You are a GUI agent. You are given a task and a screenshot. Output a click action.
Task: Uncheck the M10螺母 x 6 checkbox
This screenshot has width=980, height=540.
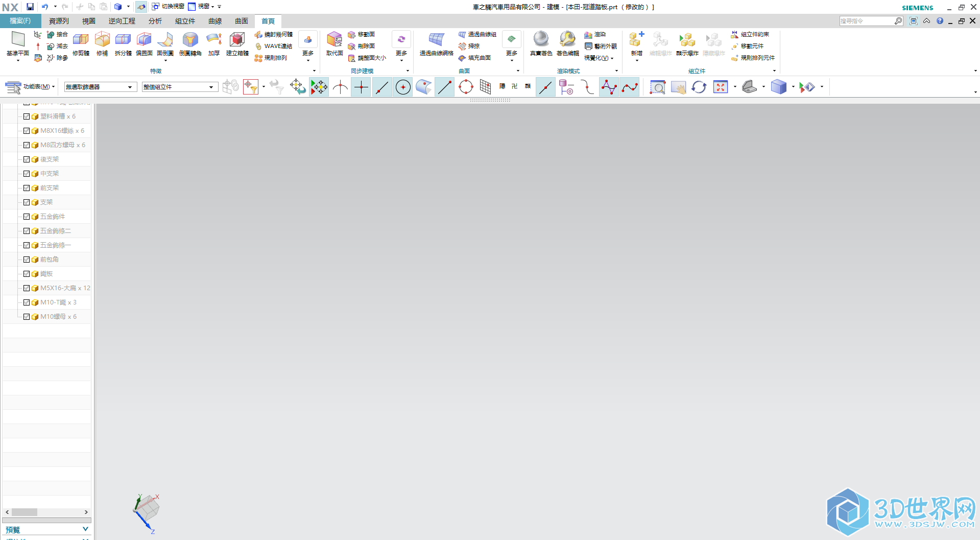click(x=27, y=317)
